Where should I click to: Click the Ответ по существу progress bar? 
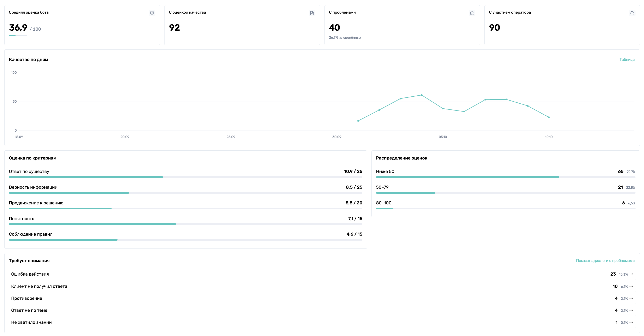[x=185, y=177]
